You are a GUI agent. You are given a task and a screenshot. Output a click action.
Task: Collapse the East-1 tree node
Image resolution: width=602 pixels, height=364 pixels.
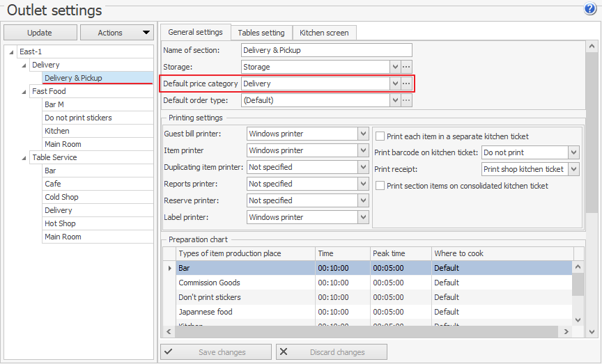pos(12,52)
